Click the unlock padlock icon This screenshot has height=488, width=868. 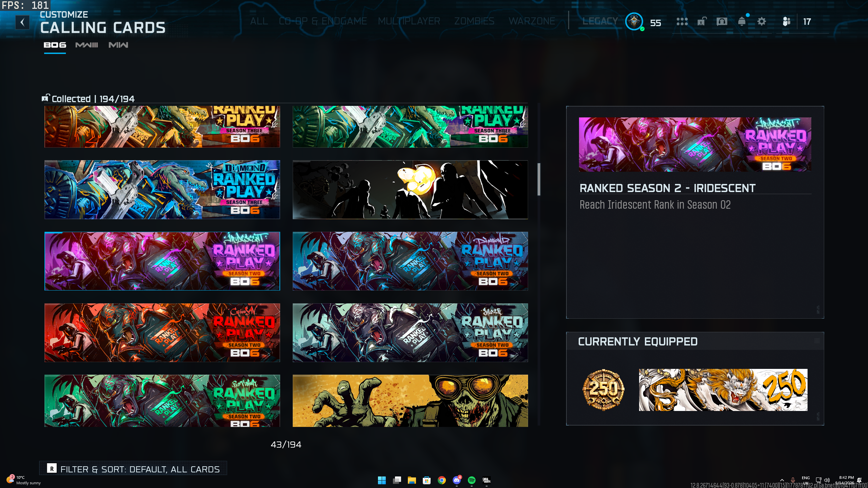(702, 22)
